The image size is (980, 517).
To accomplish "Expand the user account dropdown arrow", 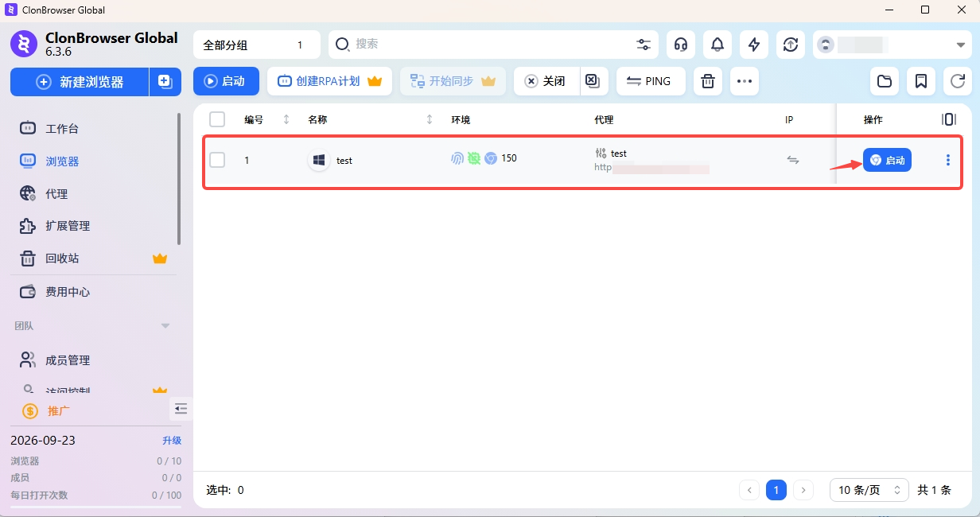I will 960,45.
